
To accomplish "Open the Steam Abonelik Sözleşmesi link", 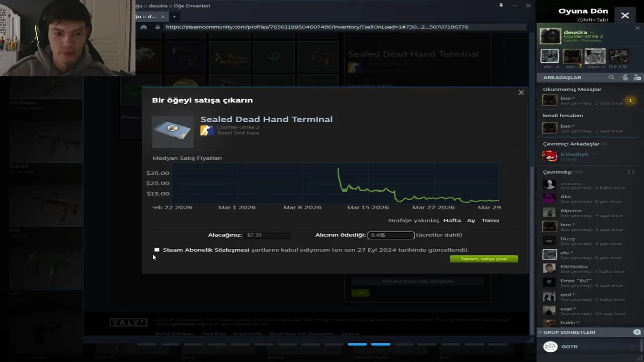I will tap(206, 250).
